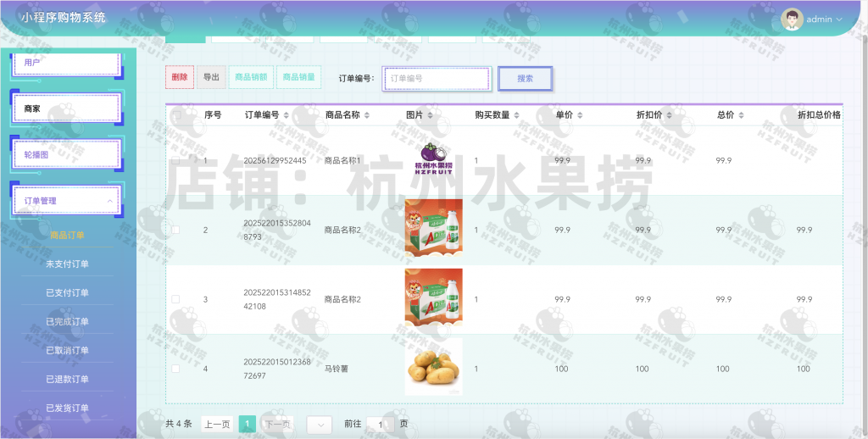Open the page size dropdown
The height and width of the screenshot is (439, 868).
tap(319, 425)
